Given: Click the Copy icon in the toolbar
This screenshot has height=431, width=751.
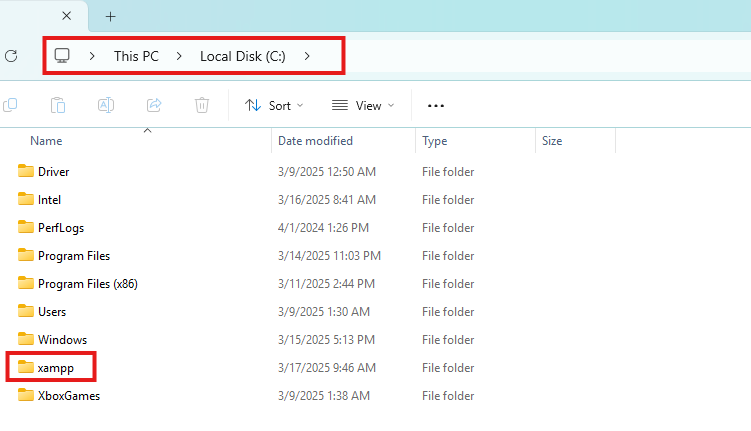Looking at the screenshot, I should [x=10, y=105].
